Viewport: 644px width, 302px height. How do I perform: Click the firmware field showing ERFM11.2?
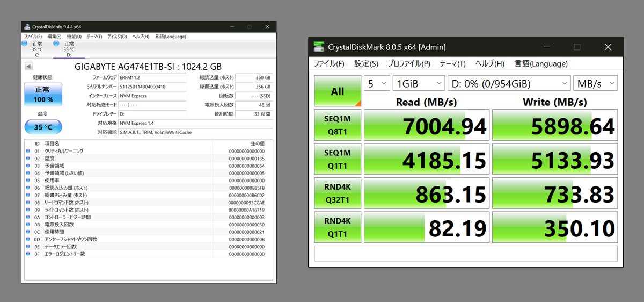(x=152, y=78)
